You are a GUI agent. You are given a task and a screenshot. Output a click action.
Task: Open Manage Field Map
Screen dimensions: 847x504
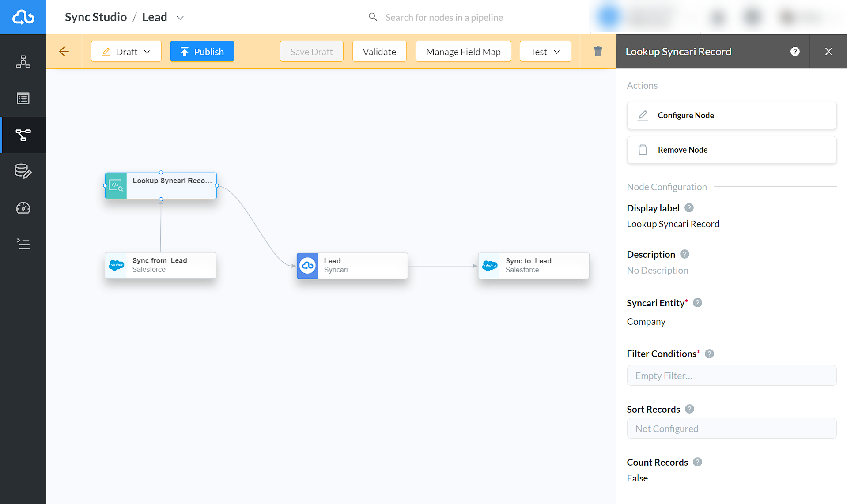tap(463, 52)
